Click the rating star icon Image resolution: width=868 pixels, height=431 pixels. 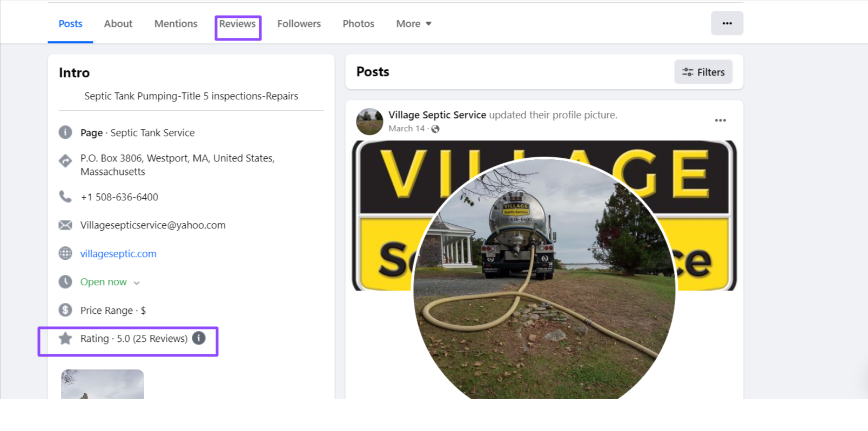(65, 339)
